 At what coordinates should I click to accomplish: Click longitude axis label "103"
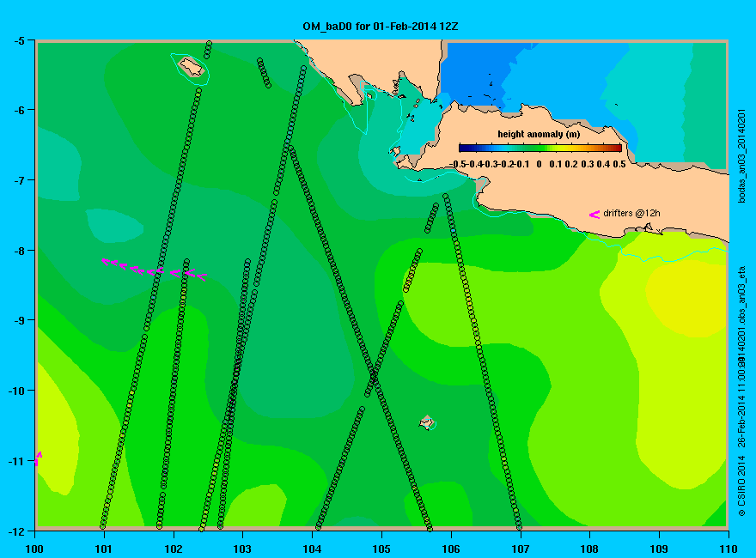pos(242,549)
